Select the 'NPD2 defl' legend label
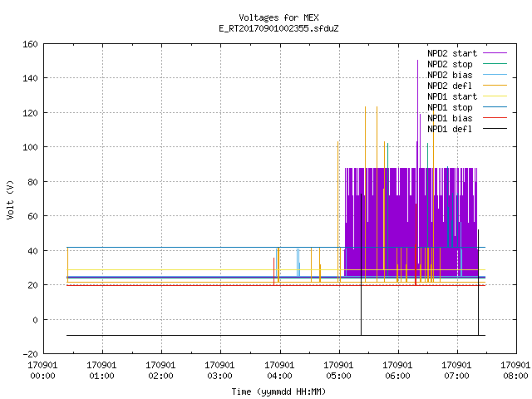Screen dimensions: 532x399 (450, 86)
